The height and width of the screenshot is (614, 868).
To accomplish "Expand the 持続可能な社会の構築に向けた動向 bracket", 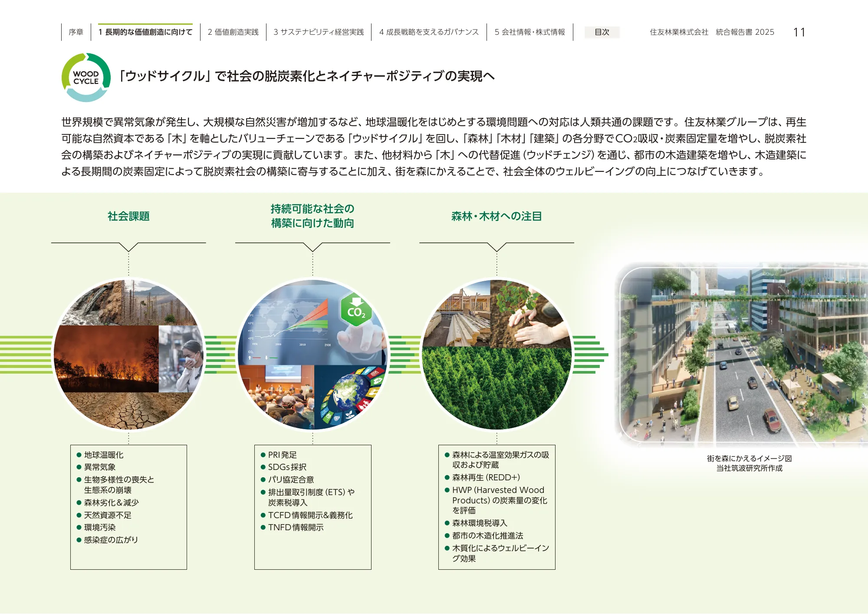I will click(312, 247).
